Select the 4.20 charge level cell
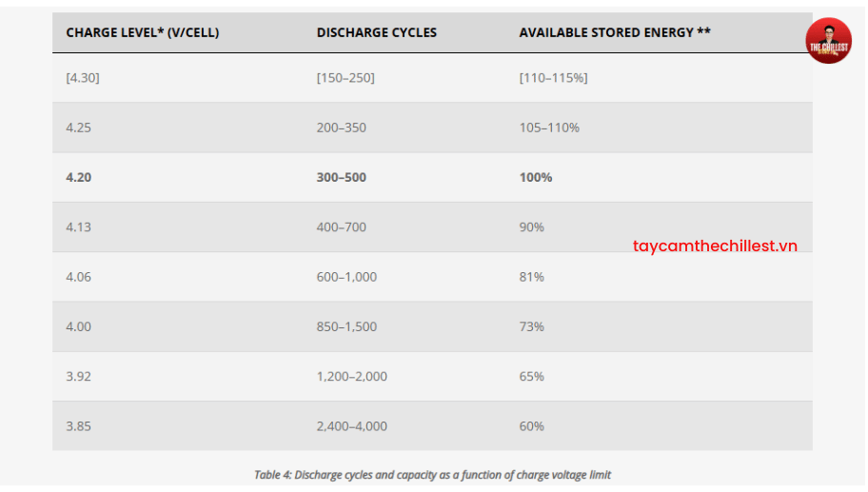This screenshot has height=492, width=868. (79, 177)
